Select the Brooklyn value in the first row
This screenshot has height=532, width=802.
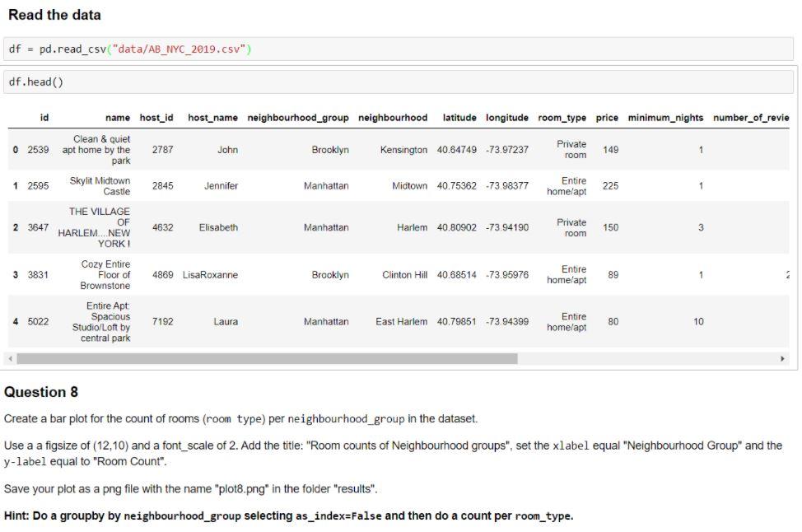330,150
